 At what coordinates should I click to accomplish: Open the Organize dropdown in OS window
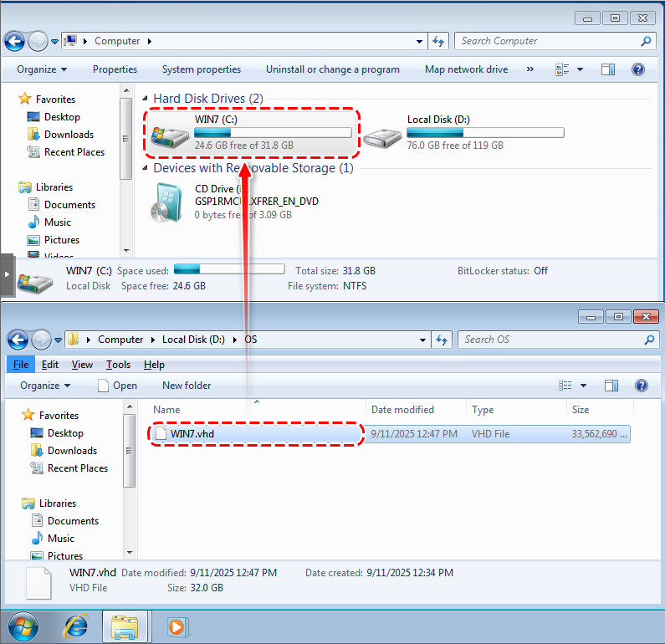coord(45,386)
